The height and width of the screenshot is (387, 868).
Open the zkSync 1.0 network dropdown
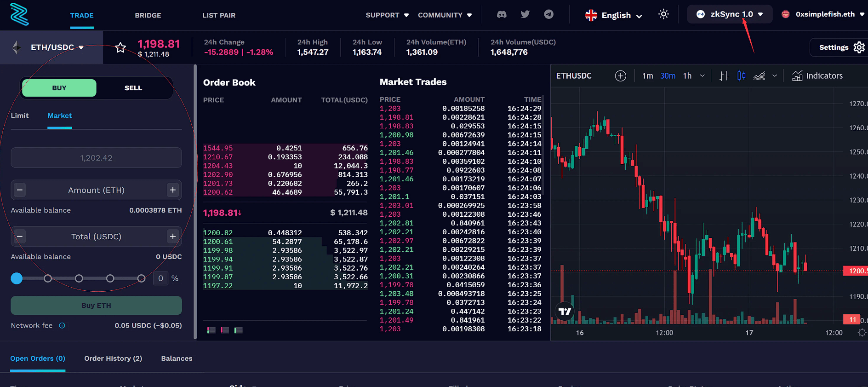click(730, 14)
